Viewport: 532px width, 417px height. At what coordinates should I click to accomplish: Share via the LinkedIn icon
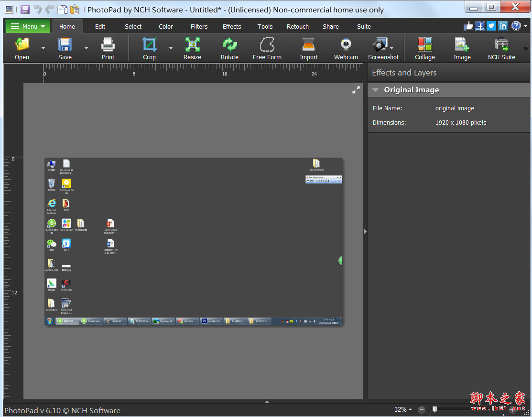503,26
